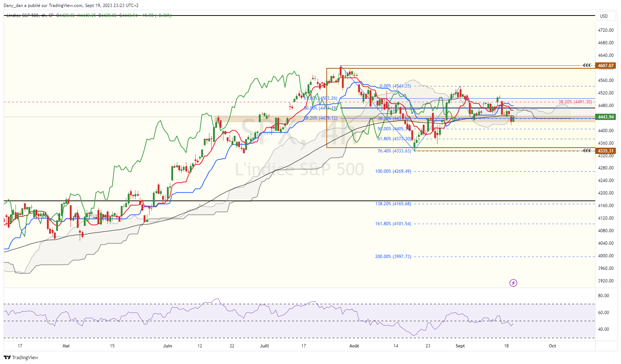This screenshot has height=364, width=621.
Task: Select the 161.80% (4101.54) retracement label
Action: (x=393, y=224)
